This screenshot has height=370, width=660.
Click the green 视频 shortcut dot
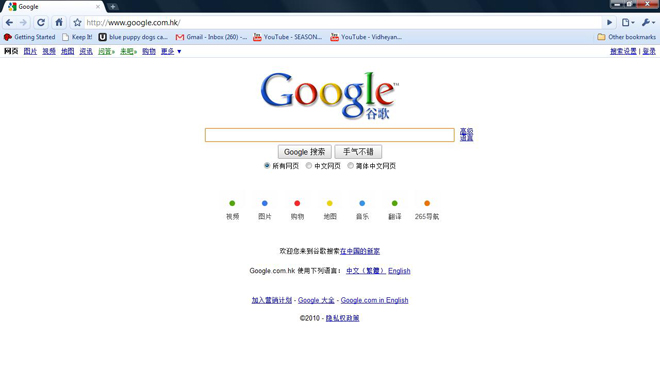(x=232, y=203)
